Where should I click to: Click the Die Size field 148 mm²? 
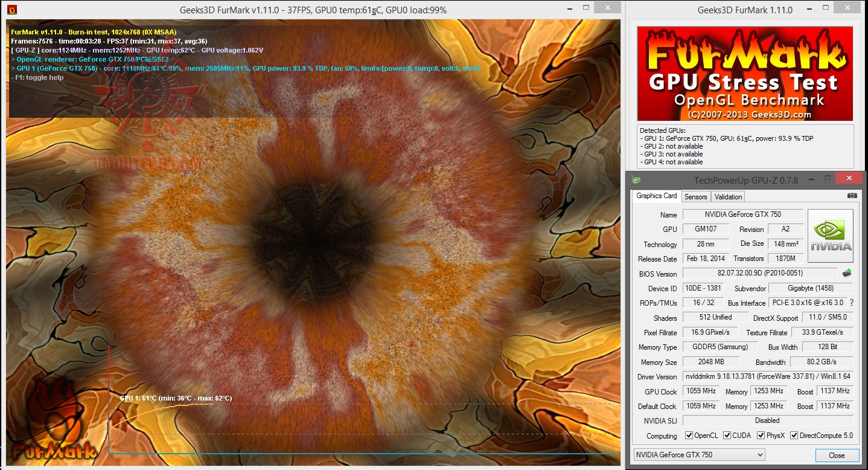click(x=785, y=244)
